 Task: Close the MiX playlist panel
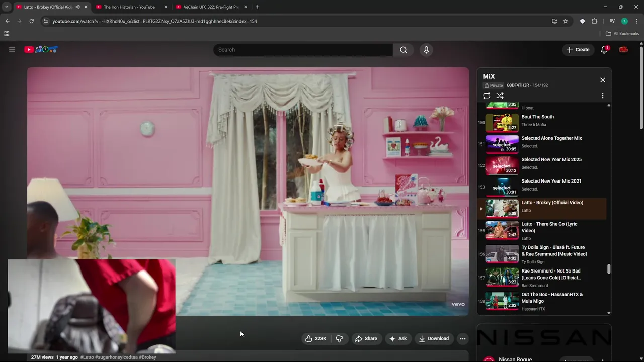coord(603,80)
